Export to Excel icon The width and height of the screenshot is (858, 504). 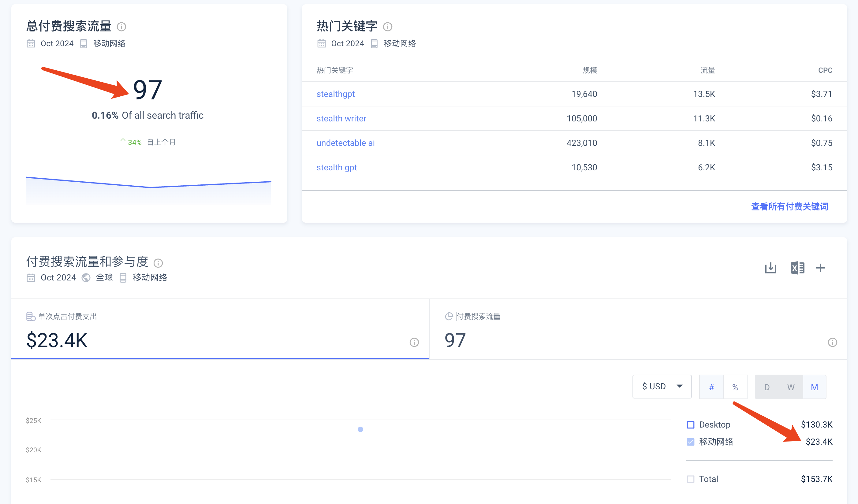797,268
